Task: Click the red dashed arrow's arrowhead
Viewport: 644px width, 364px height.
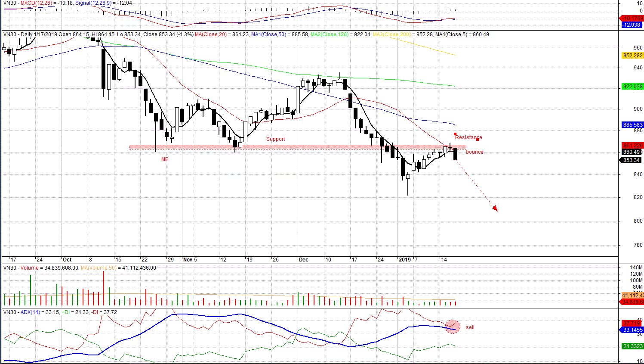Action: tap(495, 208)
